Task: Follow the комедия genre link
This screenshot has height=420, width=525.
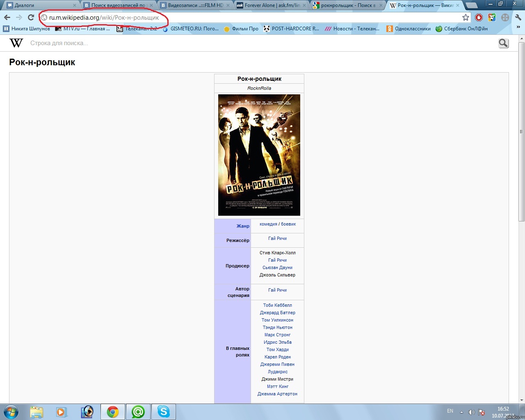Action: coord(268,224)
